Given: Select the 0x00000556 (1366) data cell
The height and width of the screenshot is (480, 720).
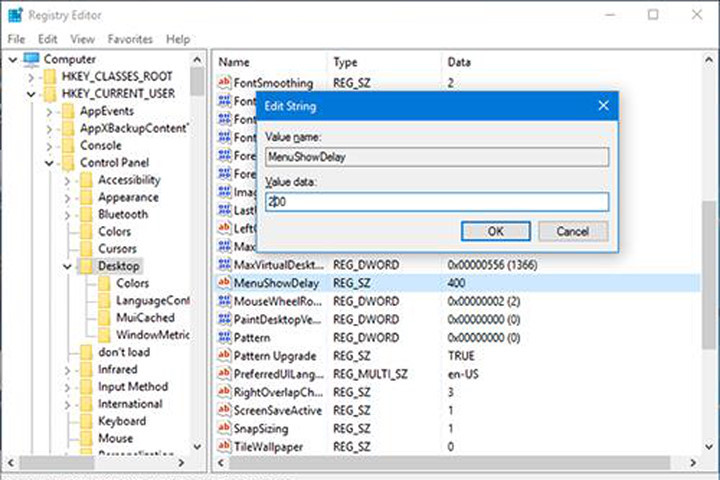Looking at the screenshot, I should 492,265.
